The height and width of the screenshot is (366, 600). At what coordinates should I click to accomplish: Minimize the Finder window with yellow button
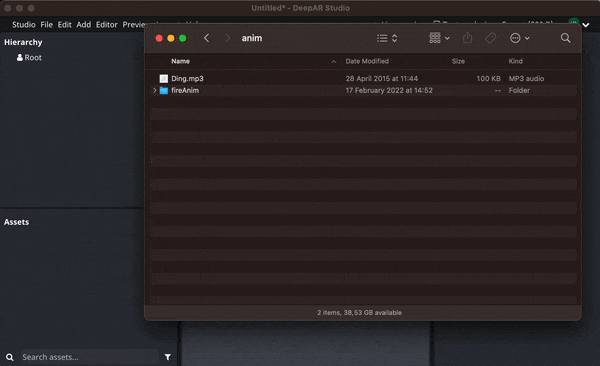[171, 38]
